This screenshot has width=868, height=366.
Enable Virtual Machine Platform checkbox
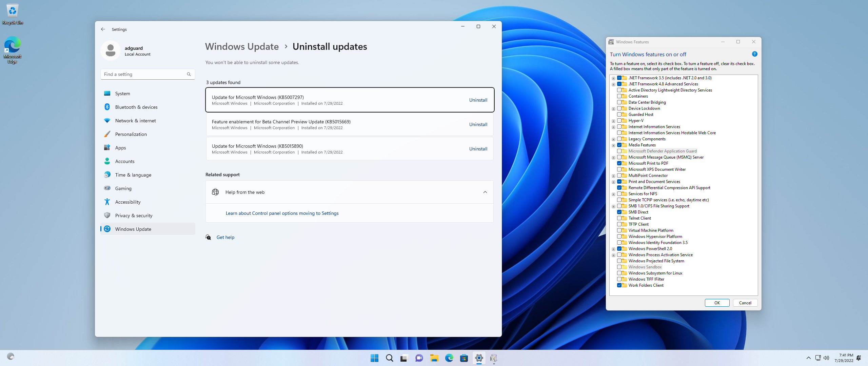(619, 230)
